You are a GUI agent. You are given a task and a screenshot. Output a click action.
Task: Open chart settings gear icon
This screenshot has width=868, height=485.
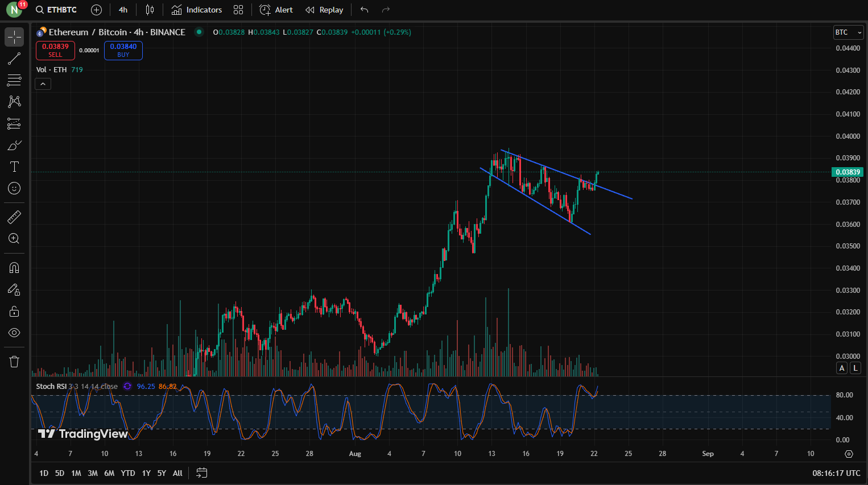pyautogui.click(x=849, y=454)
